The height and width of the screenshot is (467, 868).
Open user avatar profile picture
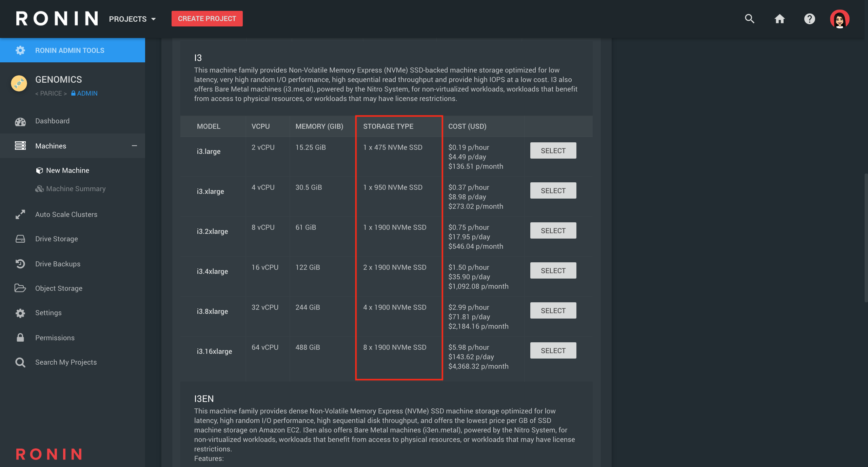coord(840,19)
